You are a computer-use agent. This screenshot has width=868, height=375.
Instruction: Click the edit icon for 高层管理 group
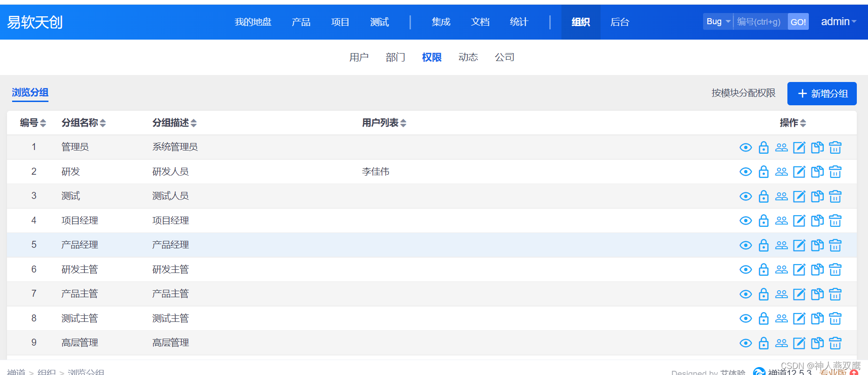[x=799, y=343]
